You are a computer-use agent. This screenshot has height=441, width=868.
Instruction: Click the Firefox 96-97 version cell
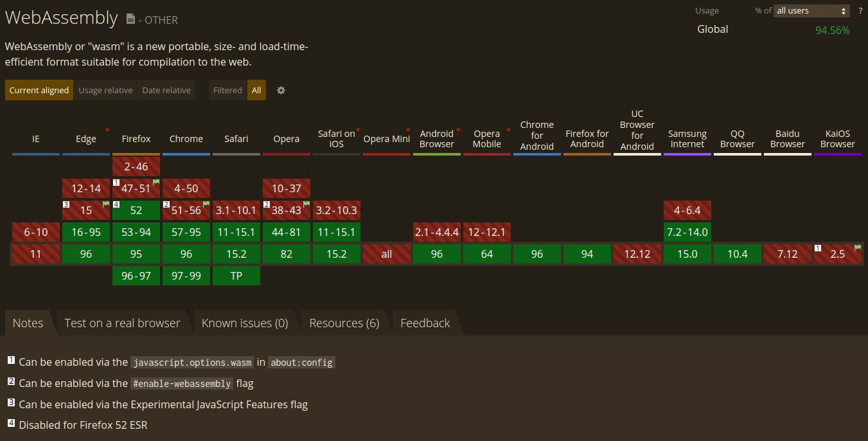(x=136, y=276)
